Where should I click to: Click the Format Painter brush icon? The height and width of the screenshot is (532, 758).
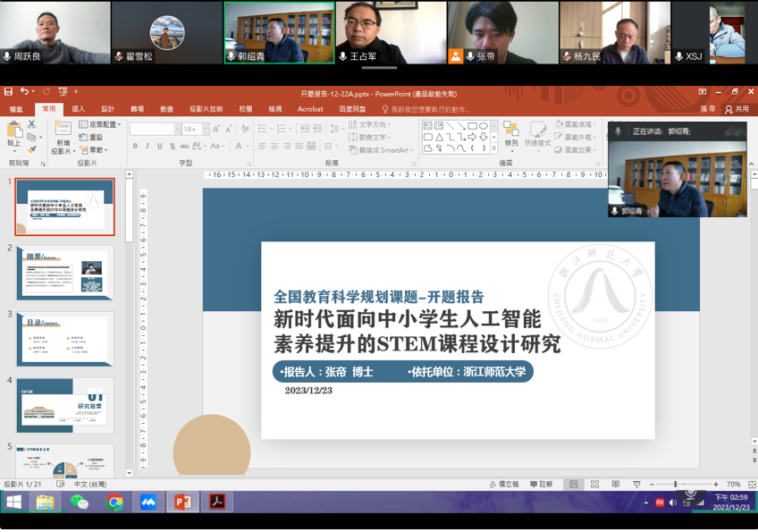(32, 150)
